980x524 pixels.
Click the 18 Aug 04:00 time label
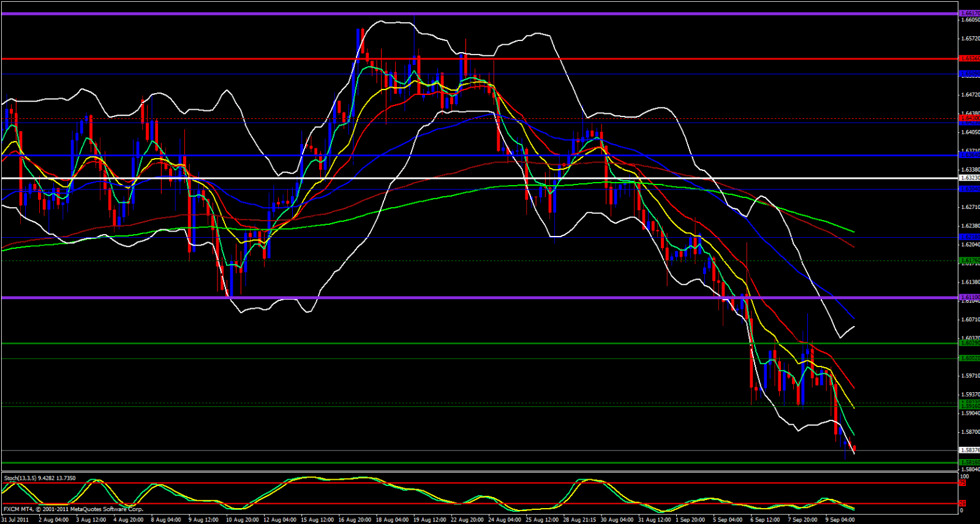coord(392,520)
